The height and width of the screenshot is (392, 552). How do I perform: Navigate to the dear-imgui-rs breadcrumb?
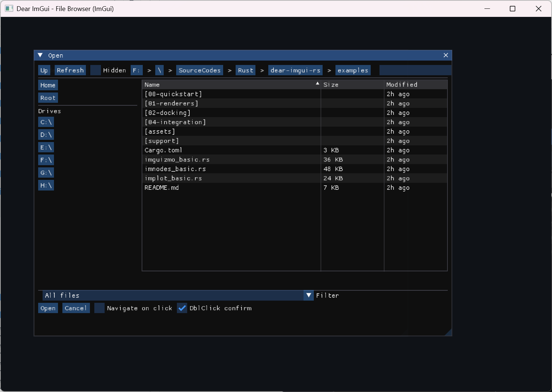[x=295, y=70]
